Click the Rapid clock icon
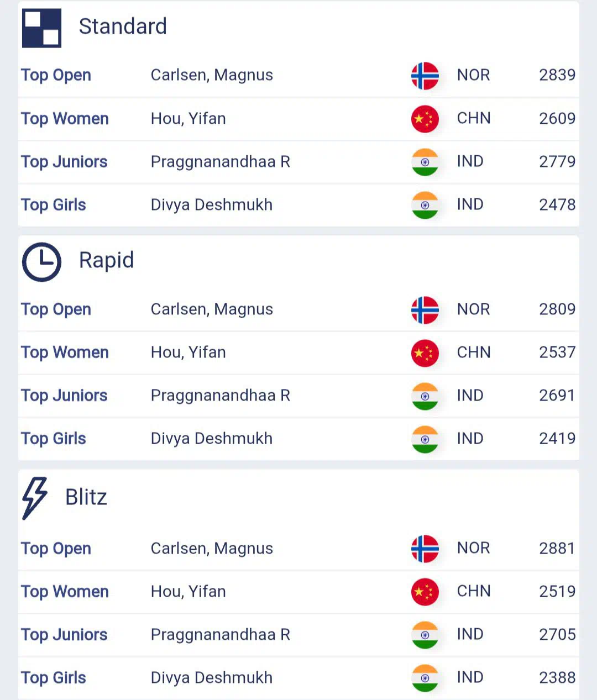This screenshot has height=700, width=597. (x=41, y=262)
